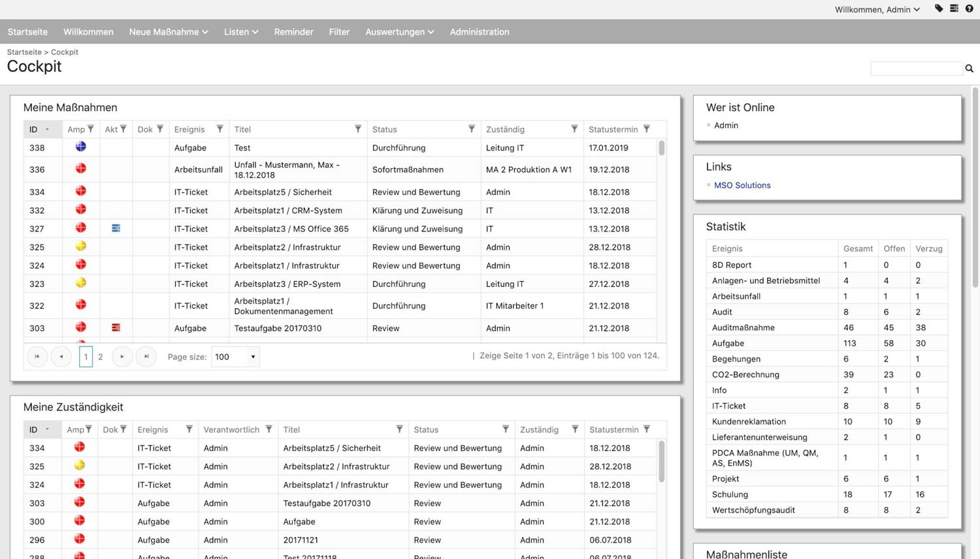This screenshot has width=980, height=559.
Task: Select page 2 in Meine Maßnahmen pager
Action: coord(100,356)
